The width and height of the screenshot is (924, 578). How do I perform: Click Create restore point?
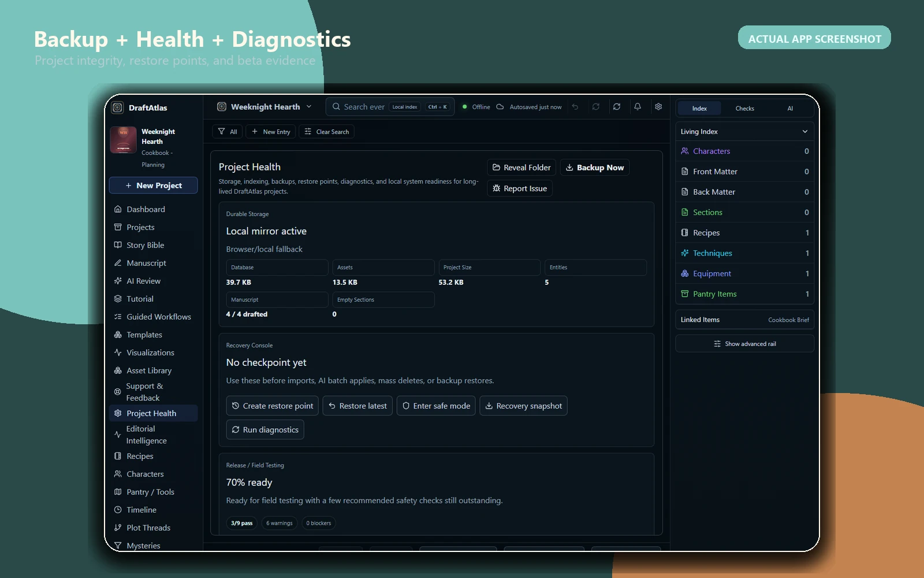[x=272, y=406]
